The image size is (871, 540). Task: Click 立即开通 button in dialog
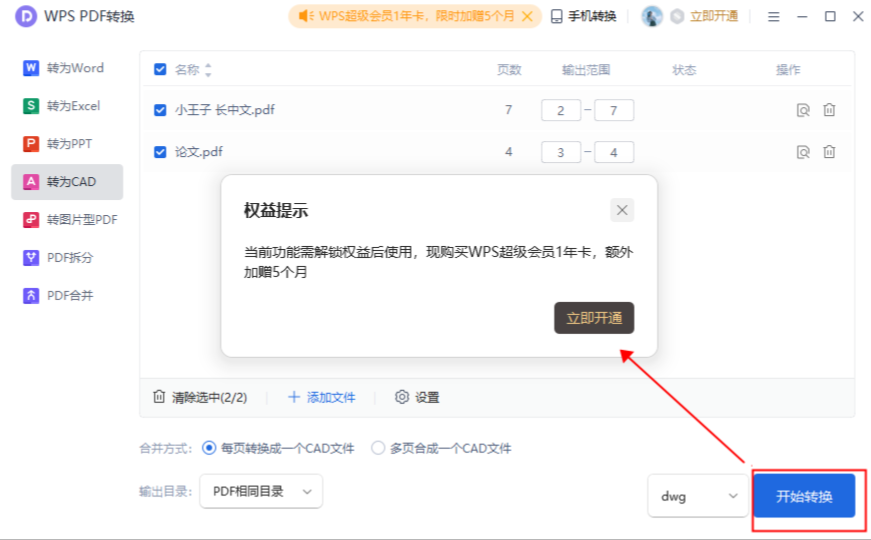coord(594,318)
